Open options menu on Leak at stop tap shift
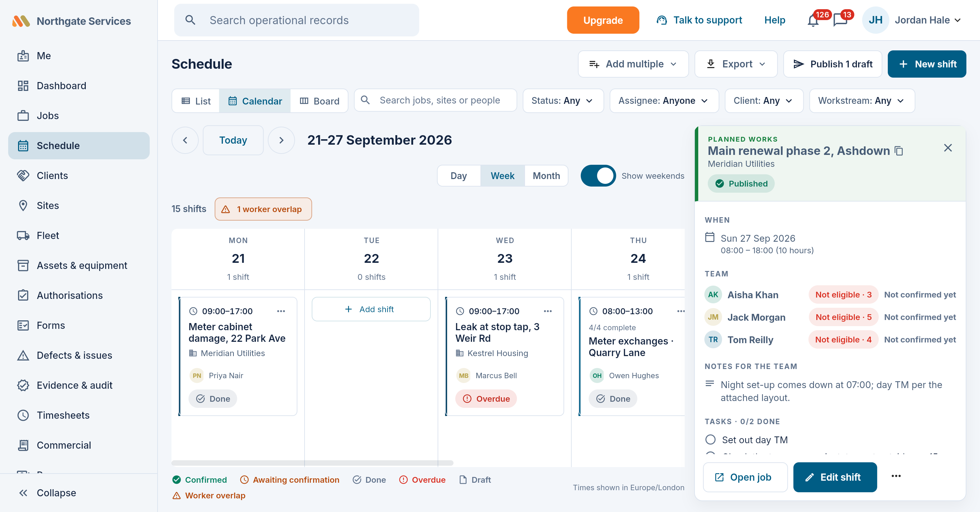This screenshot has height=512, width=980. click(548, 311)
